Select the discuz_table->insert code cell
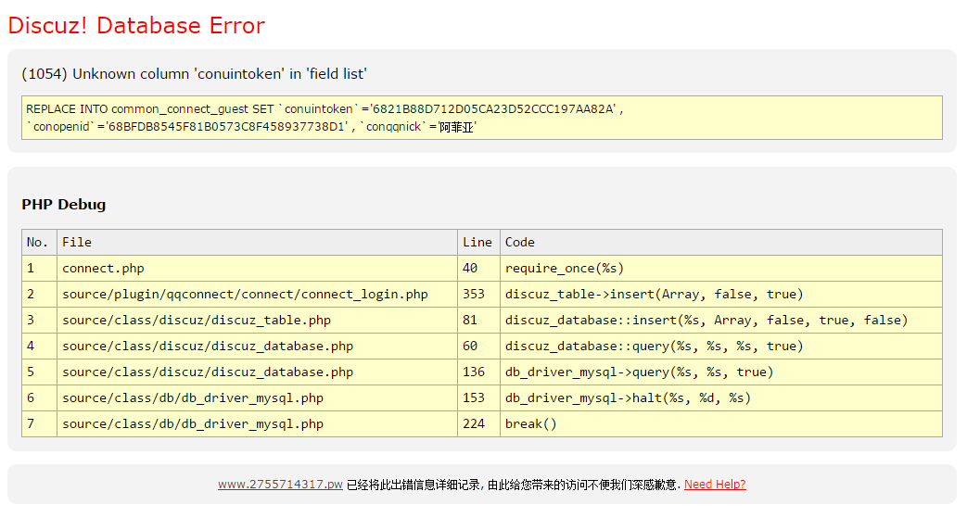Screen dimensions: 980x517 click(x=721, y=294)
